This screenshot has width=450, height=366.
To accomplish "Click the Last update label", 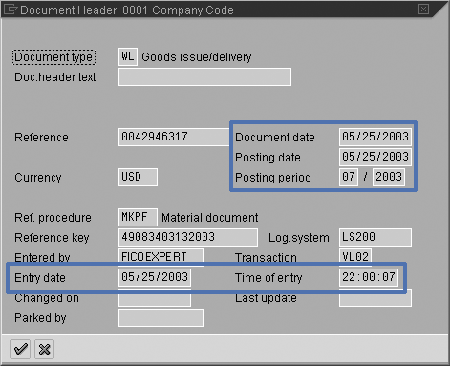I will tap(266, 298).
